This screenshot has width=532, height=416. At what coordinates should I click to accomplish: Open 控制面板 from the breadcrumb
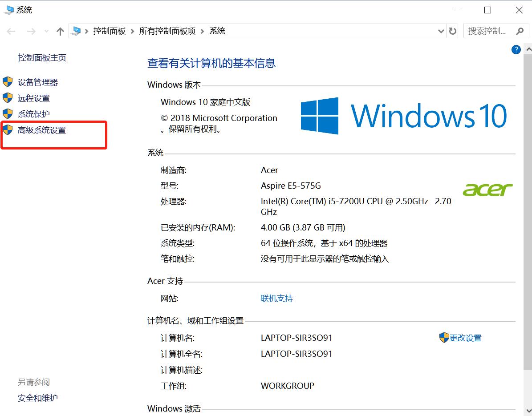(x=109, y=31)
